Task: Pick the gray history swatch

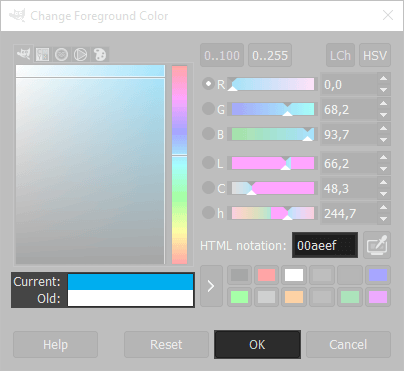Action: (239, 275)
